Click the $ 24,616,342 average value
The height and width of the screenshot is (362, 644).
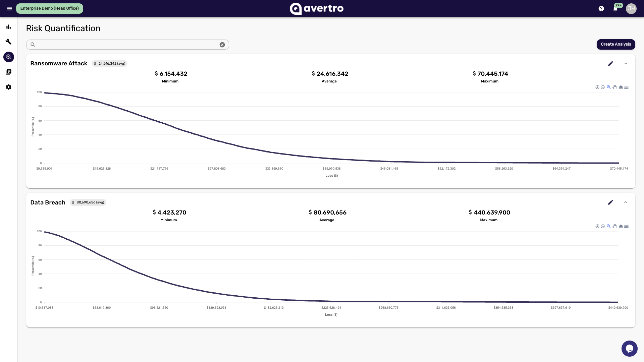330,74
